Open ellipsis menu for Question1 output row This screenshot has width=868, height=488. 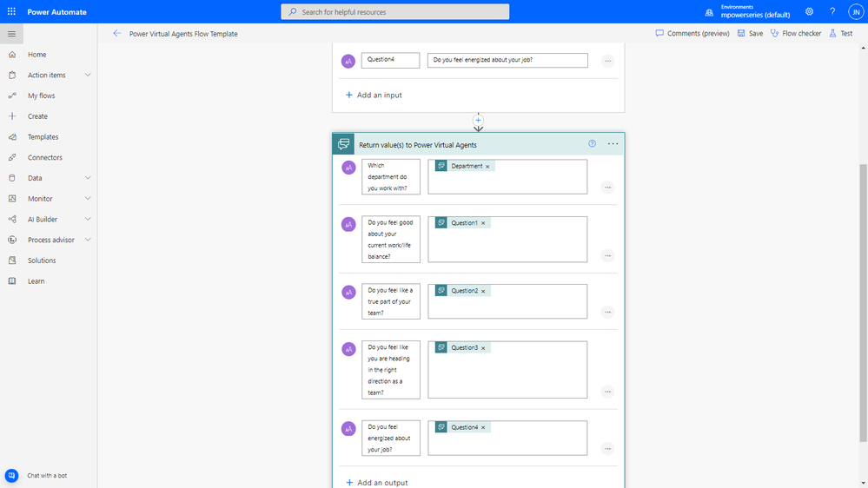608,255
